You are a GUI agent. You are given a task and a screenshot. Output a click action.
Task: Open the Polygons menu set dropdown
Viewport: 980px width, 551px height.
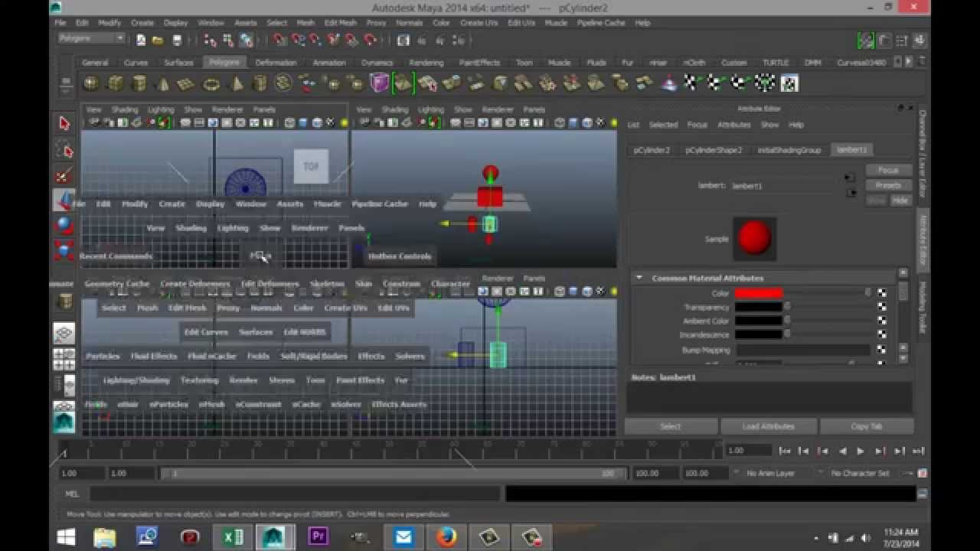[x=91, y=38]
